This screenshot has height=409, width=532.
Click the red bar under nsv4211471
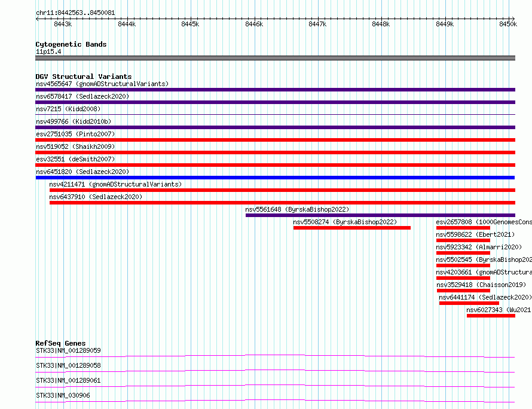pyautogui.click(x=282, y=190)
